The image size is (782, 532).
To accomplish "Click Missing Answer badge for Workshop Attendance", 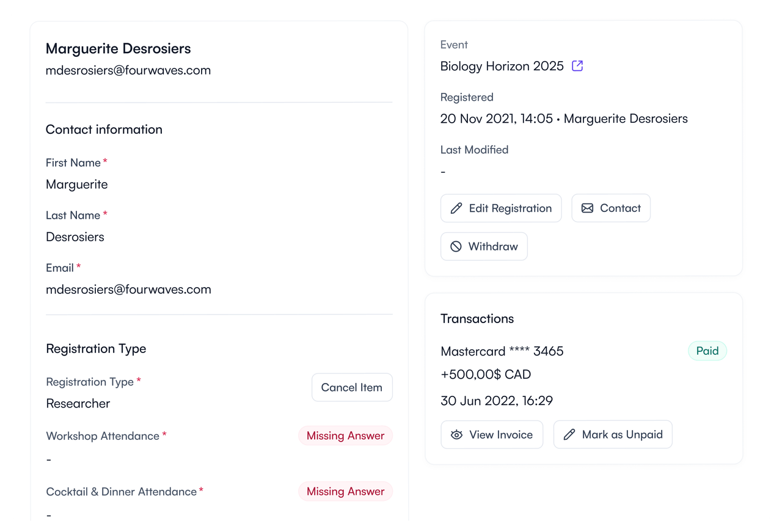I will [345, 435].
